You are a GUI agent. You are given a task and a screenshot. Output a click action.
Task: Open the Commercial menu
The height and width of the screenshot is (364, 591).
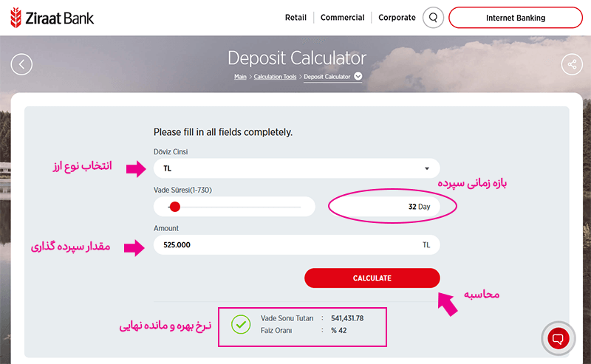[343, 18]
